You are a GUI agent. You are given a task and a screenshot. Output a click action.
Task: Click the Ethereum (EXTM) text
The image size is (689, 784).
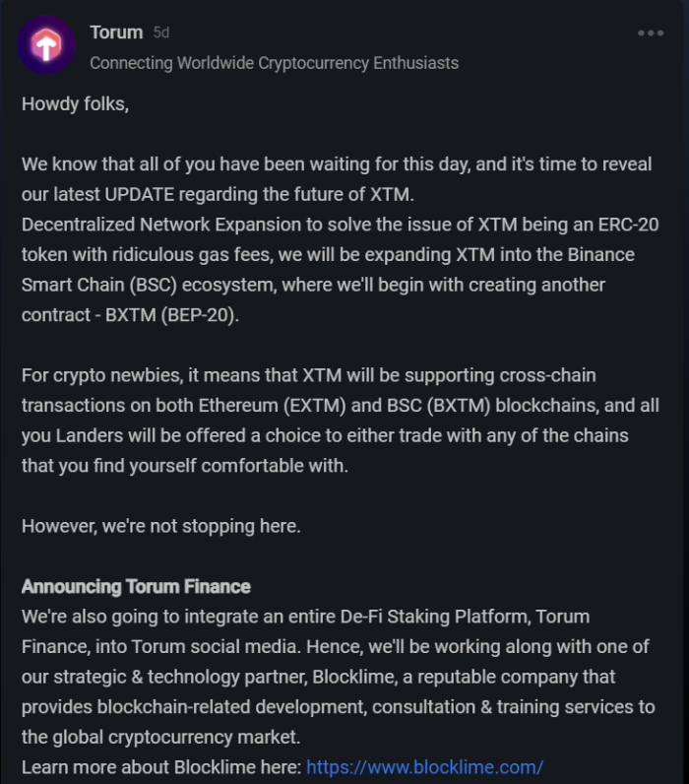click(272, 406)
